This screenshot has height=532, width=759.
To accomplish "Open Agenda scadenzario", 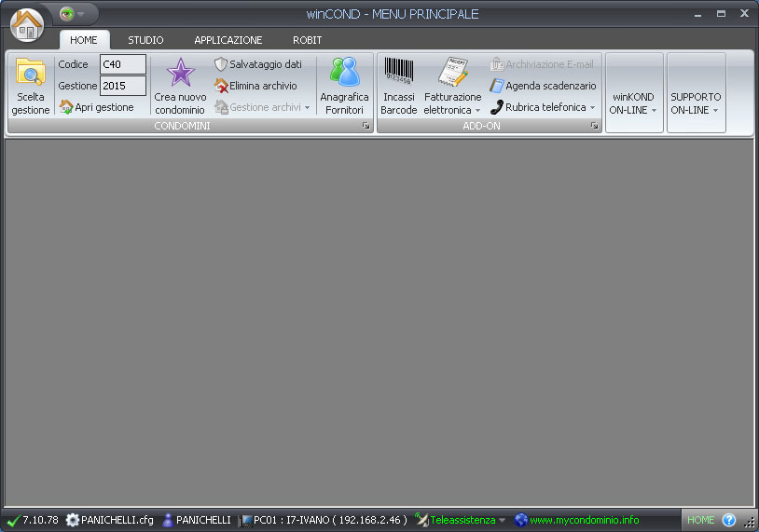I will click(x=544, y=86).
